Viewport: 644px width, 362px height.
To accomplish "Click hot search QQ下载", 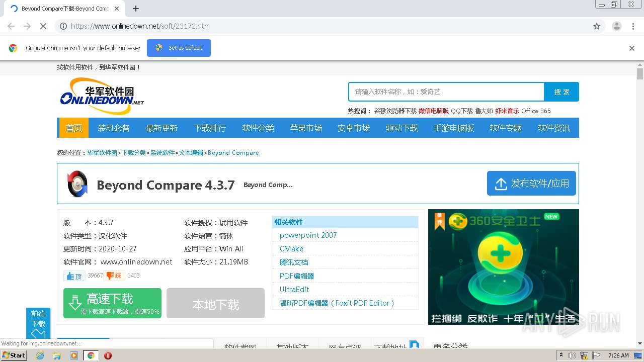I will (462, 111).
